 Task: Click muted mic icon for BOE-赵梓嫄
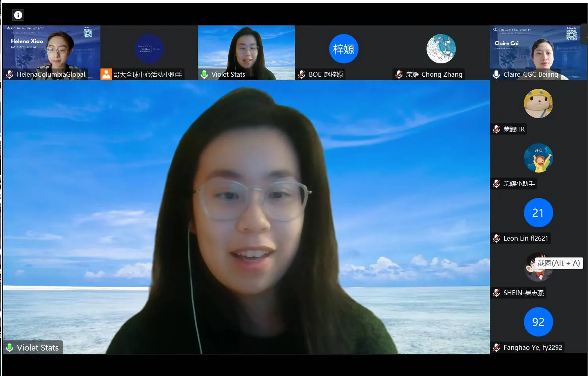[x=301, y=74]
